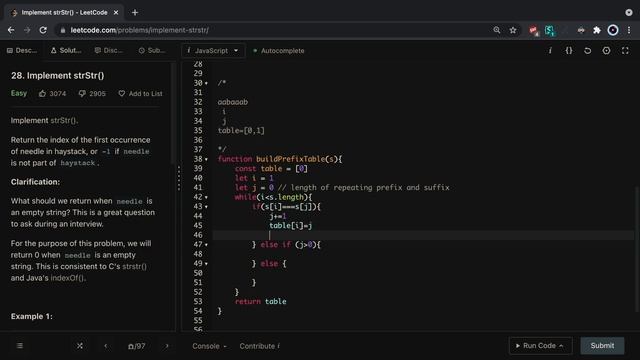Bookmark this page with the star icon
Image resolution: width=640 pixels, height=360 pixels.
point(513,30)
